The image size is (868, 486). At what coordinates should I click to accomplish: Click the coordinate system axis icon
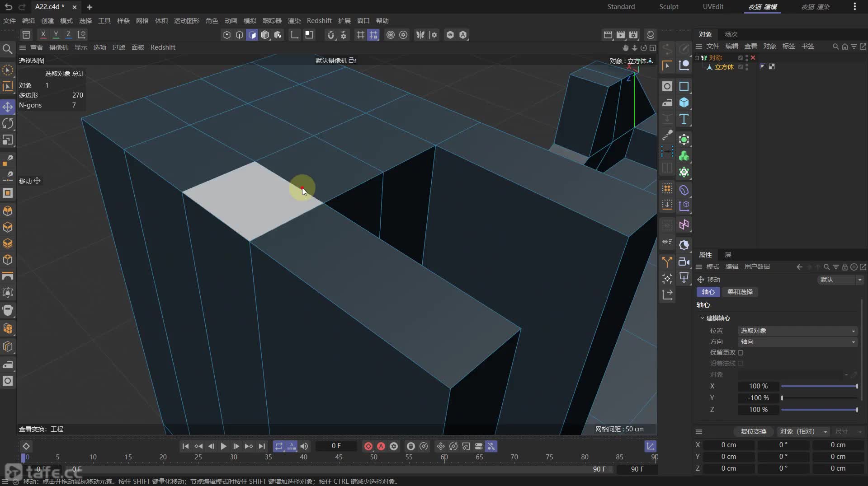[82, 34]
